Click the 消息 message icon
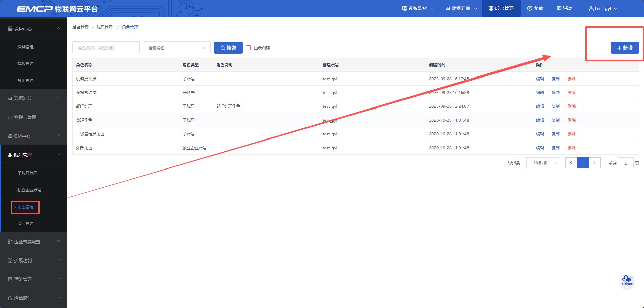 click(x=559, y=8)
